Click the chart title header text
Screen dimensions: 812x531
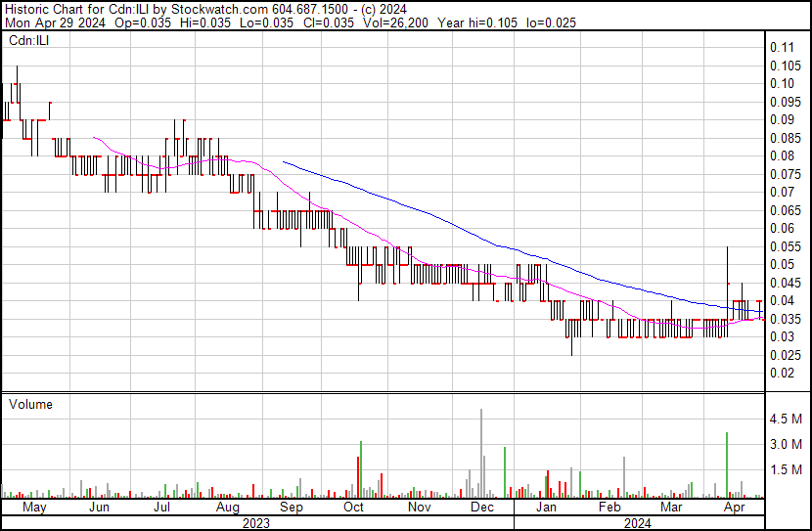205,9
